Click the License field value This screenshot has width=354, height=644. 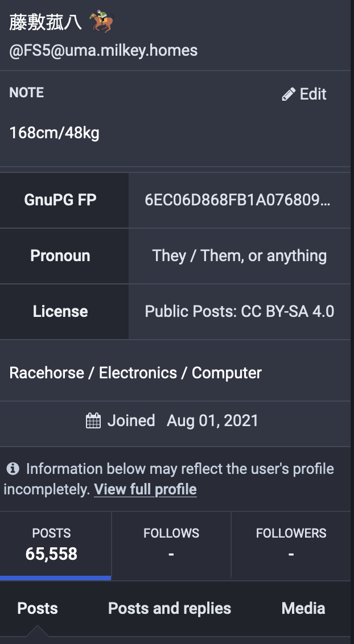pyautogui.click(x=239, y=312)
